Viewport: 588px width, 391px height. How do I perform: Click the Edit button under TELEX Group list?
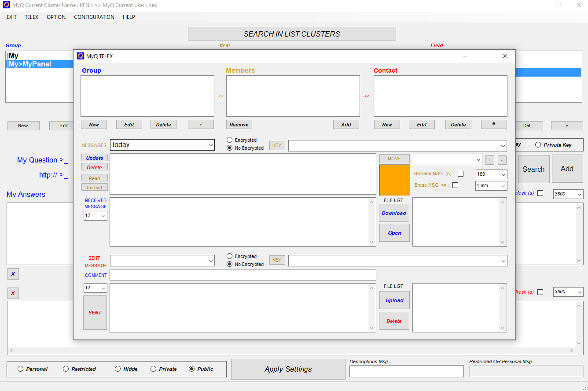click(x=129, y=125)
